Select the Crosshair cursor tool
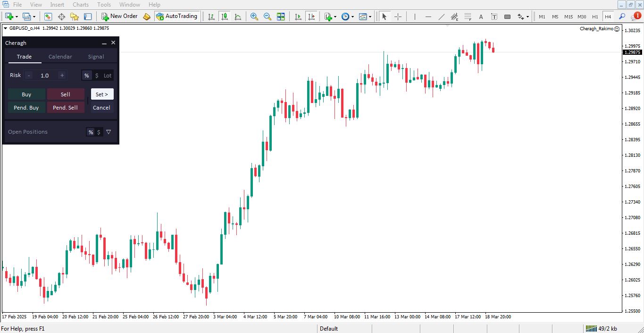The image size is (644, 333). click(398, 17)
